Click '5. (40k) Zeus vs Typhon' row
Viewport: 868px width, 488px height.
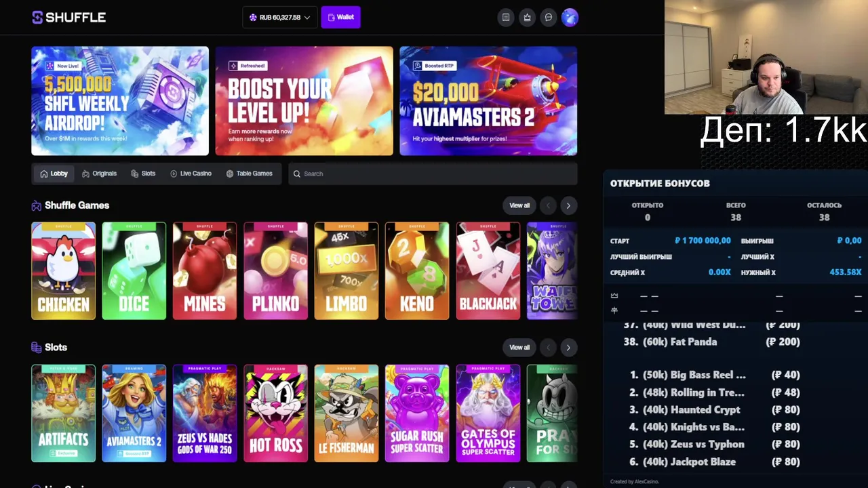[715, 445]
